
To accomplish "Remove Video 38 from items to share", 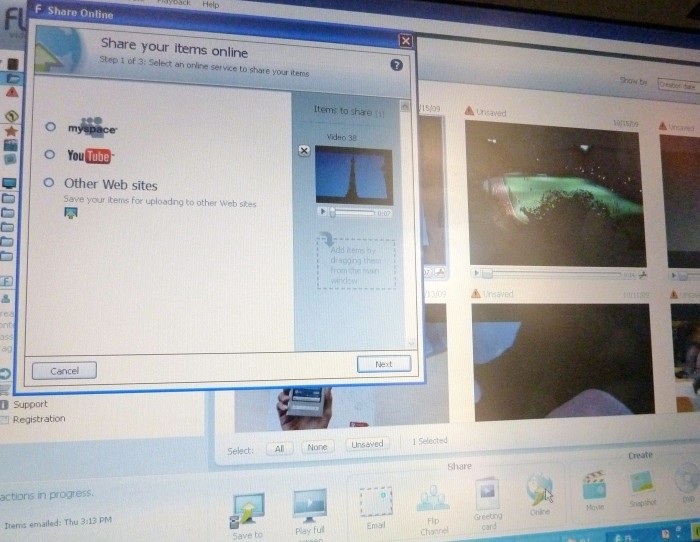I will coord(304,150).
